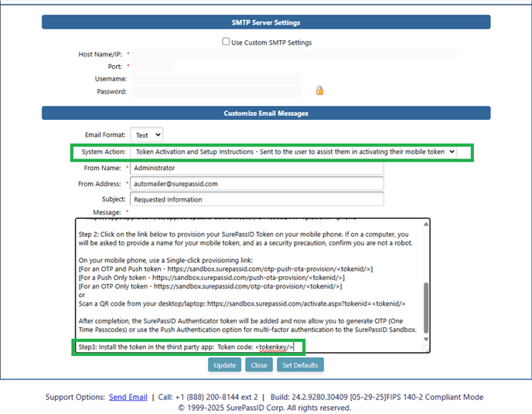Focus the SMTP Password field
Viewport: 532px width, 414px height.
point(217,91)
